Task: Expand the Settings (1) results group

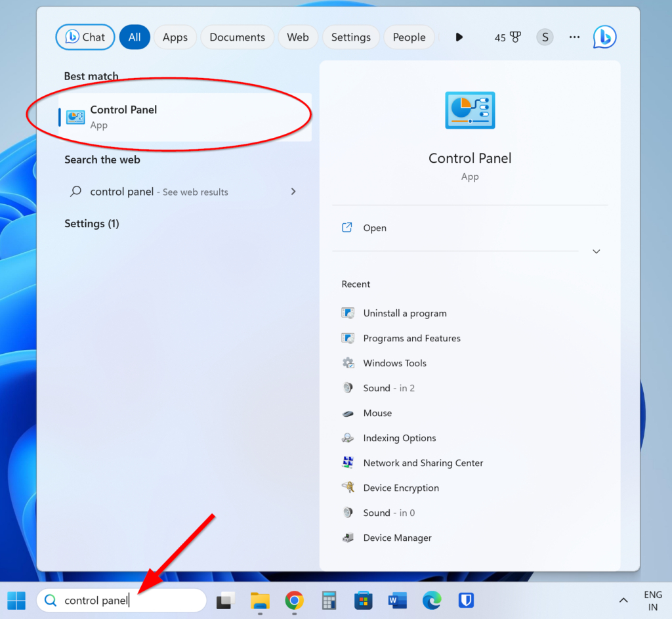Action: point(92,223)
